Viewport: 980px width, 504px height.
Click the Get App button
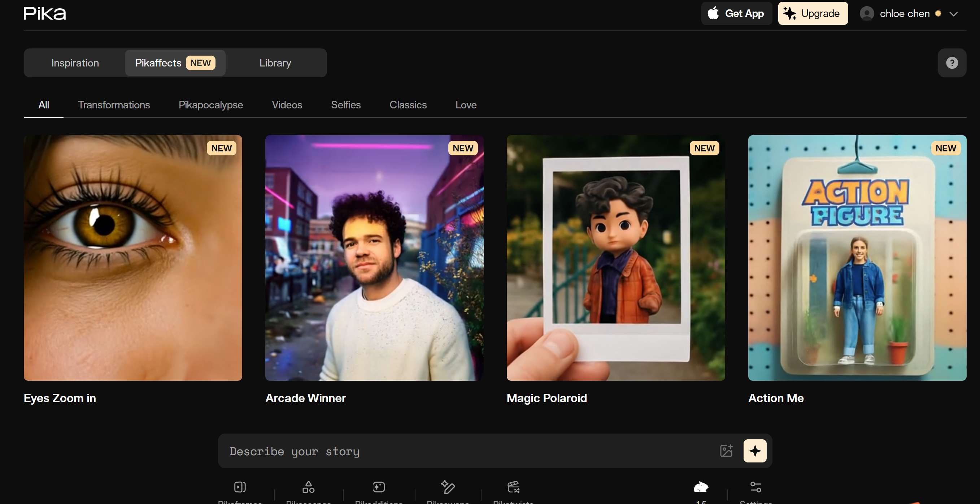pos(736,14)
